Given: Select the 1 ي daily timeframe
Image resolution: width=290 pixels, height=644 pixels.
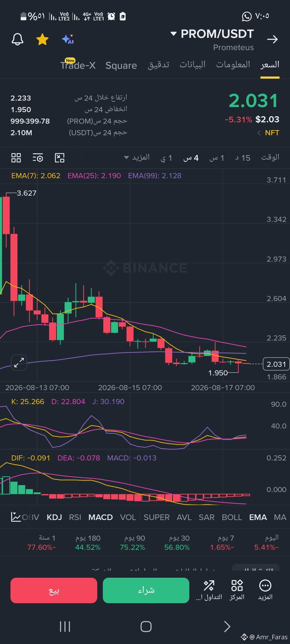Looking at the screenshot, I should [x=166, y=158].
